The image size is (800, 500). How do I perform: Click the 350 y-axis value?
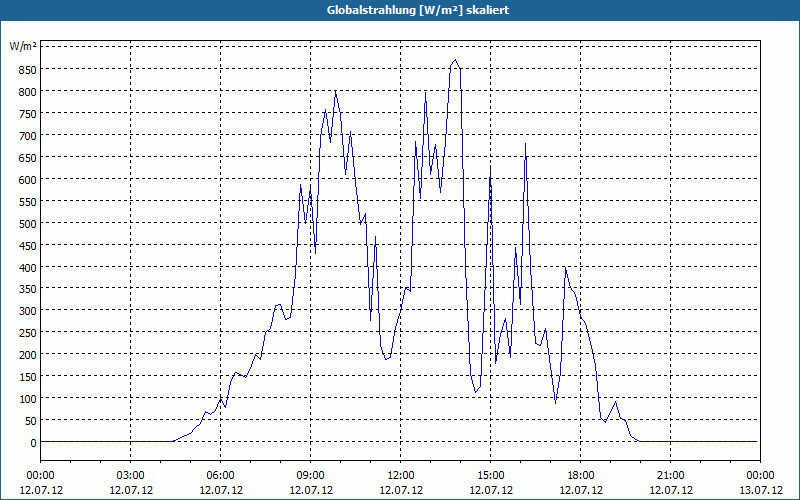click(28, 289)
